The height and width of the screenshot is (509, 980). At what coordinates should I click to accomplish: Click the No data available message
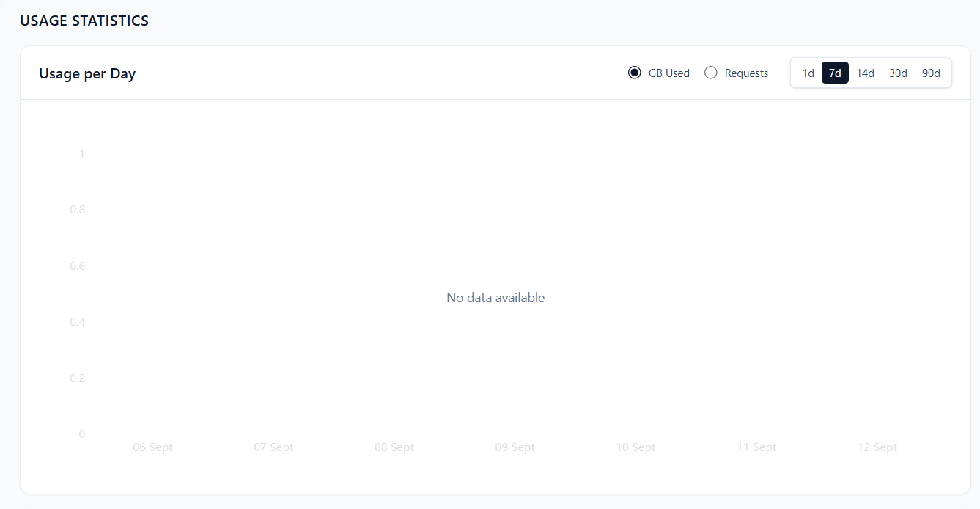495,297
